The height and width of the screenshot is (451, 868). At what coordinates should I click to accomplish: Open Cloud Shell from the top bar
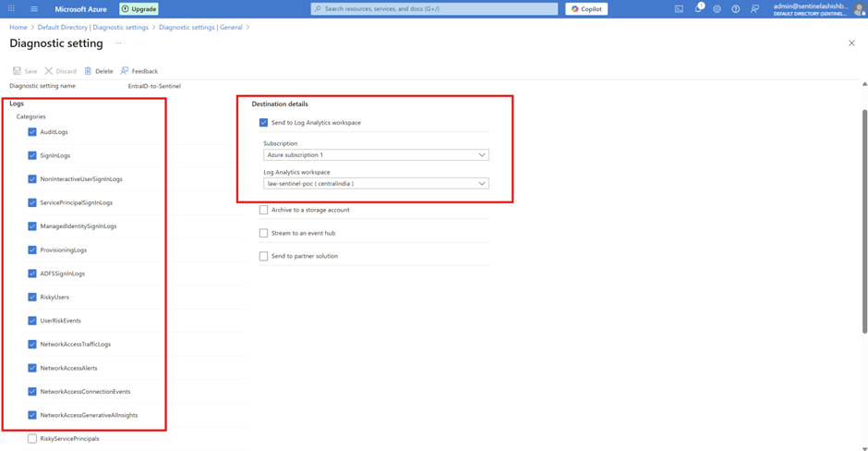tap(679, 9)
